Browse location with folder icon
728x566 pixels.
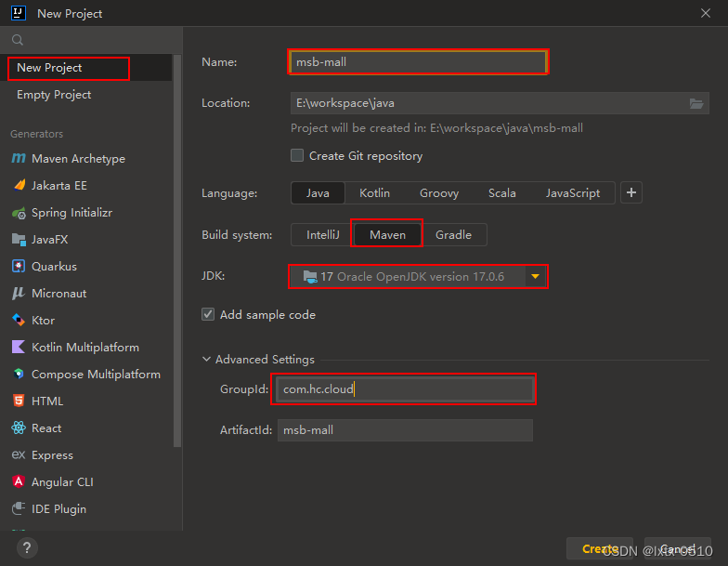coord(696,103)
